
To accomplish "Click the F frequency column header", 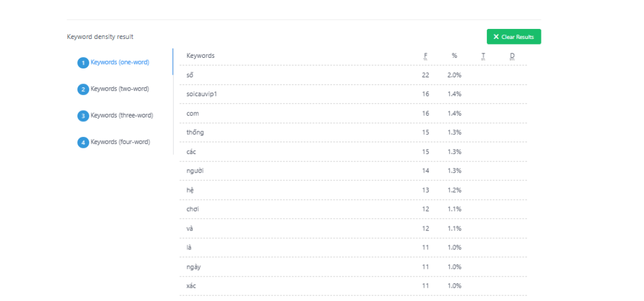I will tap(426, 56).
